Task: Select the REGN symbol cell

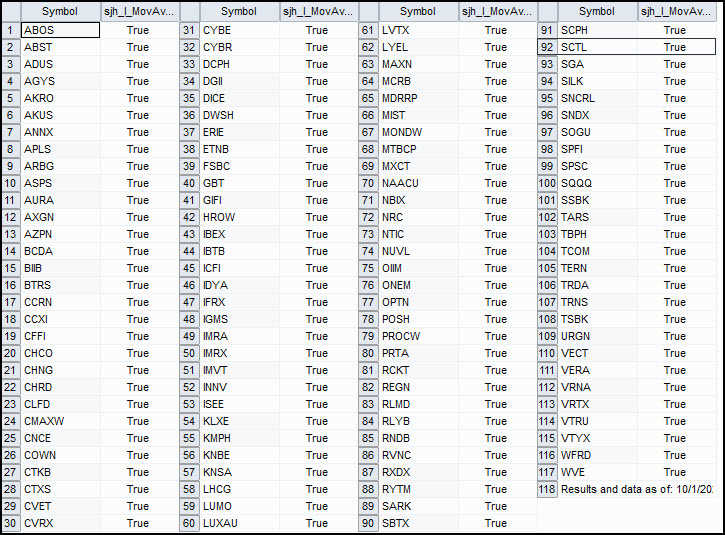Action: [x=418, y=387]
